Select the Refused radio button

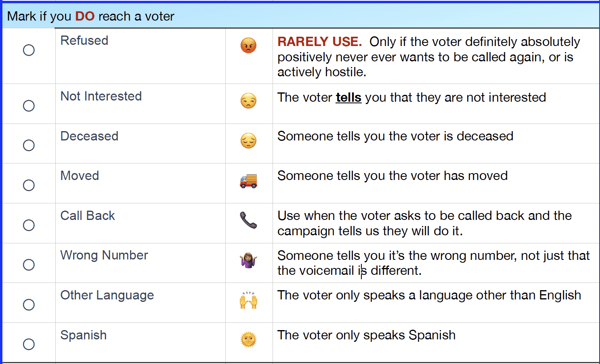(x=29, y=50)
